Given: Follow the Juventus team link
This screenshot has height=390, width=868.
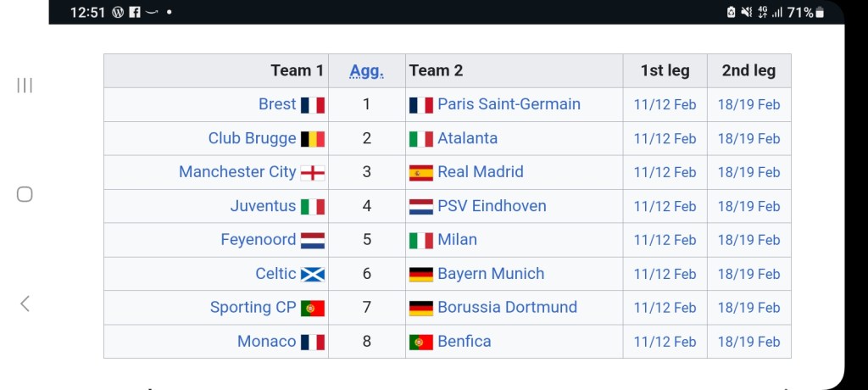Looking at the screenshot, I should (x=263, y=206).
